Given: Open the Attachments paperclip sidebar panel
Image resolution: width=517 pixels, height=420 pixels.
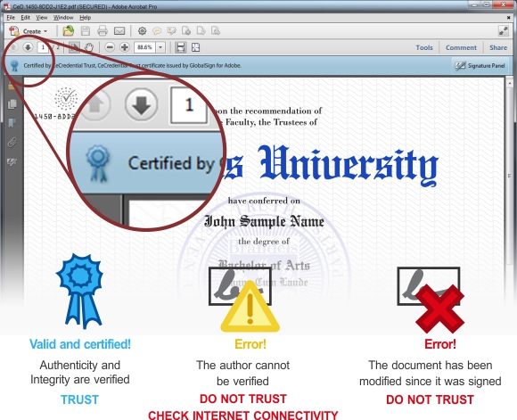Looking at the screenshot, I should click(12, 143).
